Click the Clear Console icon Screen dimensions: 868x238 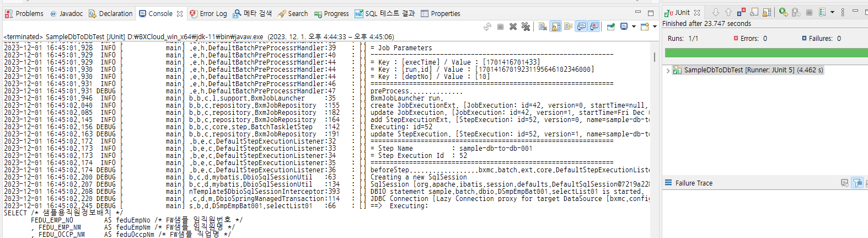[x=543, y=27]
